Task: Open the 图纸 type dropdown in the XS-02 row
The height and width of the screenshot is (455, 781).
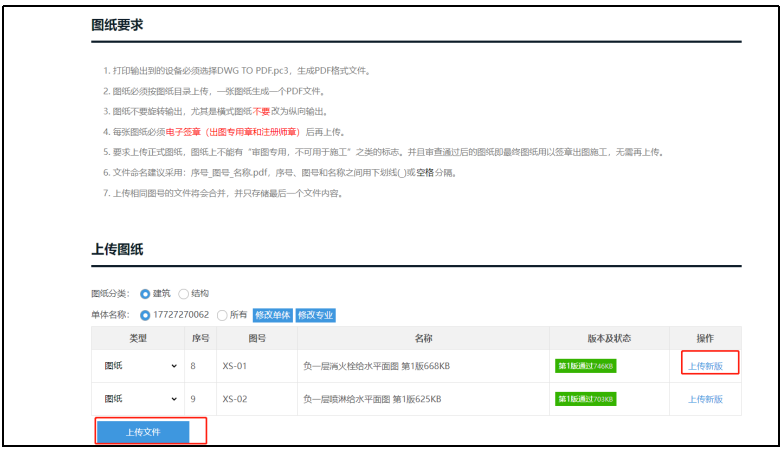Action: click(x=140, y=399)
